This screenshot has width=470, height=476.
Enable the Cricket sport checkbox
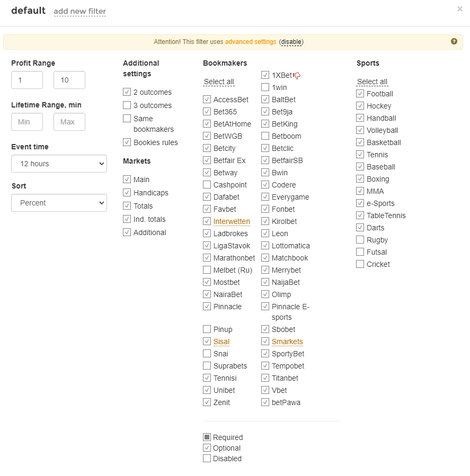(360, 264)
